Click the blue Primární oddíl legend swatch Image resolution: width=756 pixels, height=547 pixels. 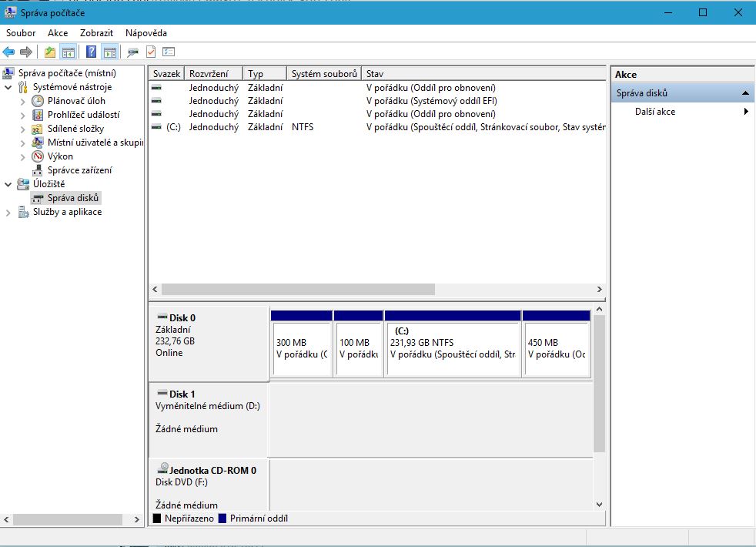click(223, 518)
